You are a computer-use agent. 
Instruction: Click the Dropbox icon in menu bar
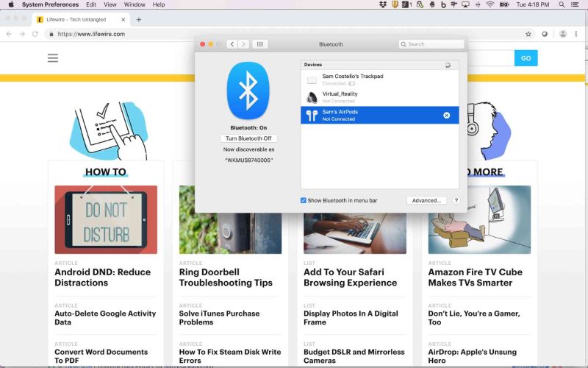(383, 4)
